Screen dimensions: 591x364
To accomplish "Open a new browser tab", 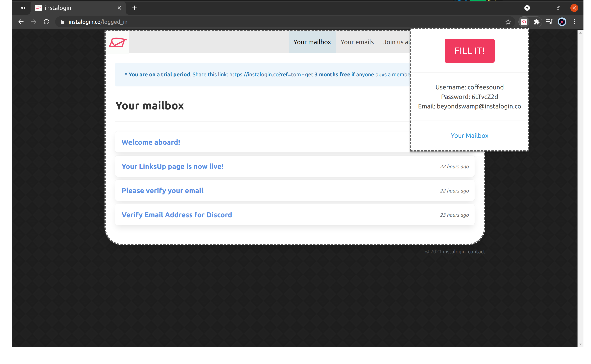I will pos(134,8).
